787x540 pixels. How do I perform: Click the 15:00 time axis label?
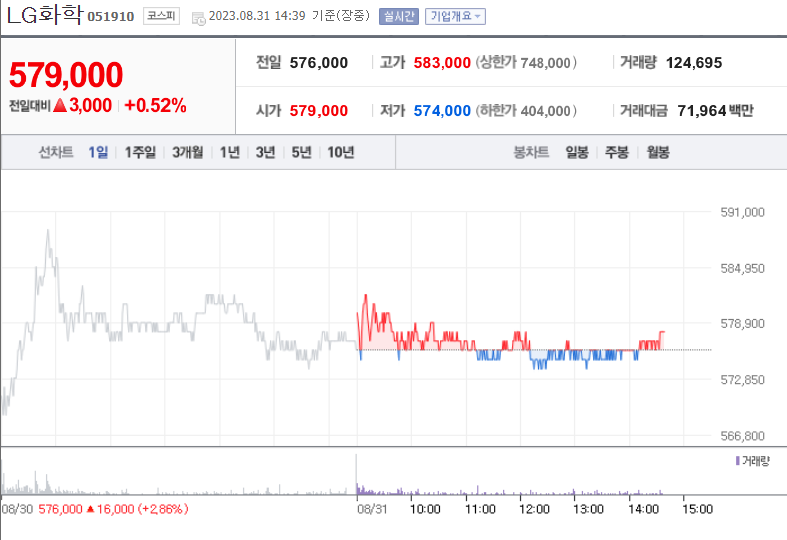coord(698,509)
